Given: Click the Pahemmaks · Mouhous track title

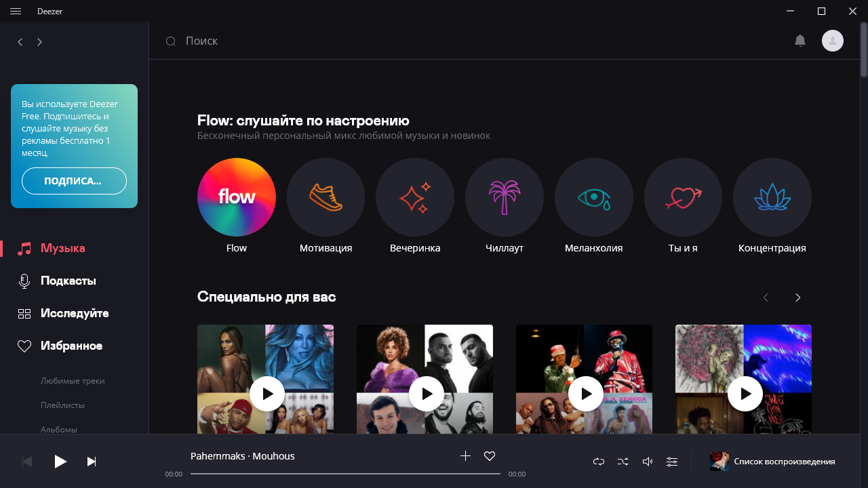Looking at the screenshot, I should point(243,456).
